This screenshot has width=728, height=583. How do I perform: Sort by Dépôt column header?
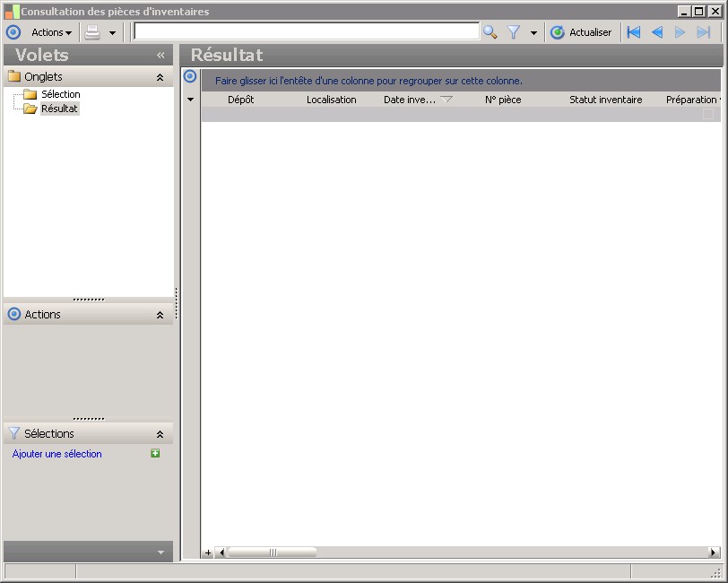coord(240,100)
